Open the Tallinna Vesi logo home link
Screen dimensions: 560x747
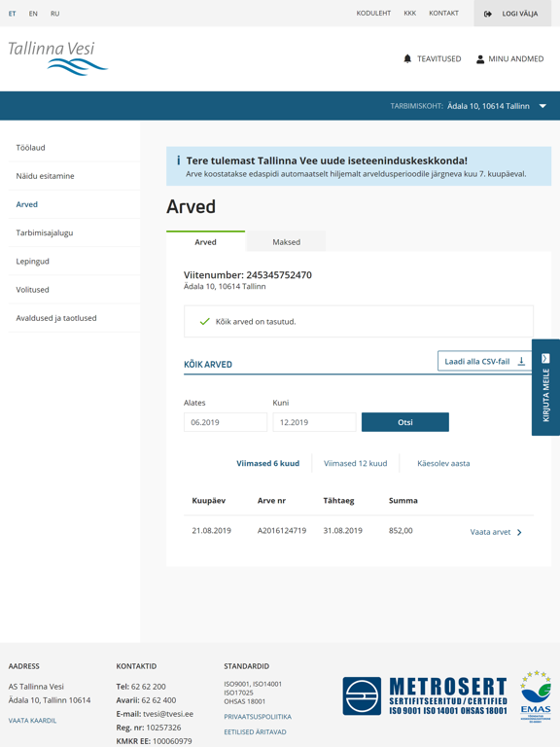tap(57, 58)
